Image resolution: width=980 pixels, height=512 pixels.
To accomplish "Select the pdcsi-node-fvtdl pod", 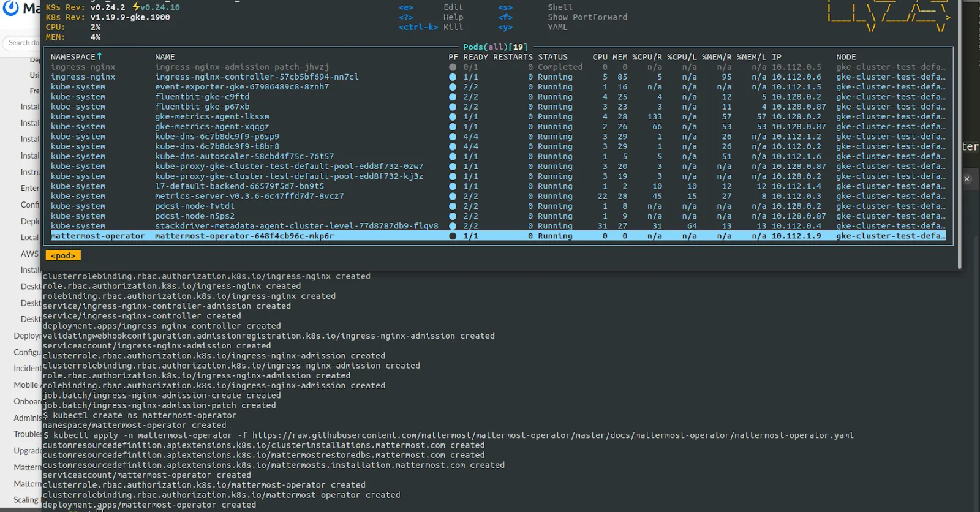I will (x=195, y=206).
